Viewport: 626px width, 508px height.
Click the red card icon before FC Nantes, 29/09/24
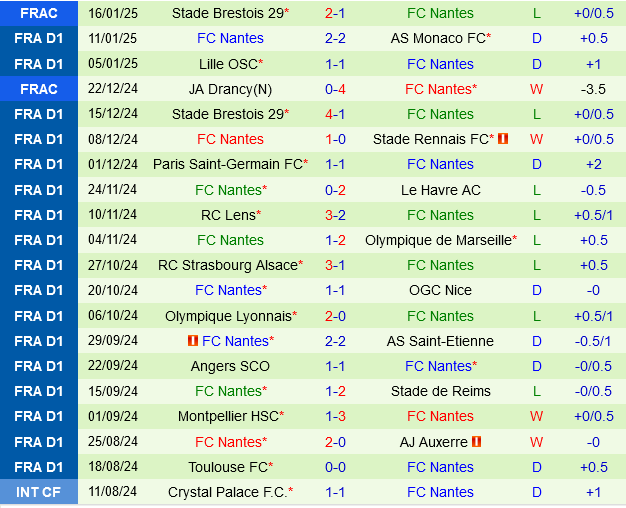pos(192,341)
